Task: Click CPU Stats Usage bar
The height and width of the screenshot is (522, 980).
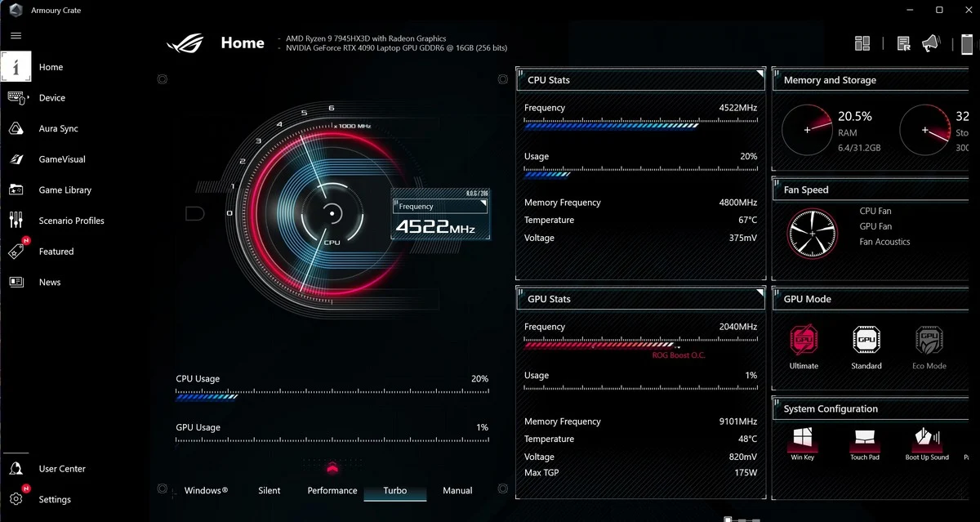Action: 641,172
